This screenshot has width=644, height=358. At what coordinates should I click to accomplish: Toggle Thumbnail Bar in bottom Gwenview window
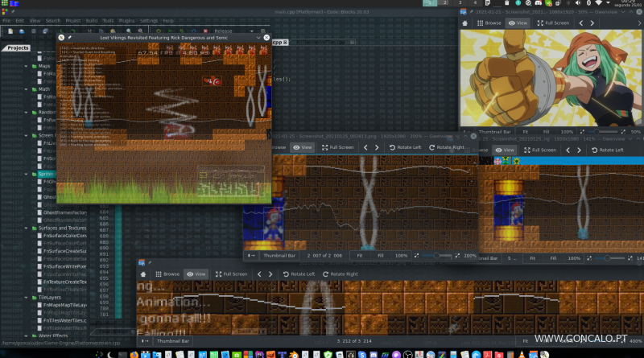(173, 341)
